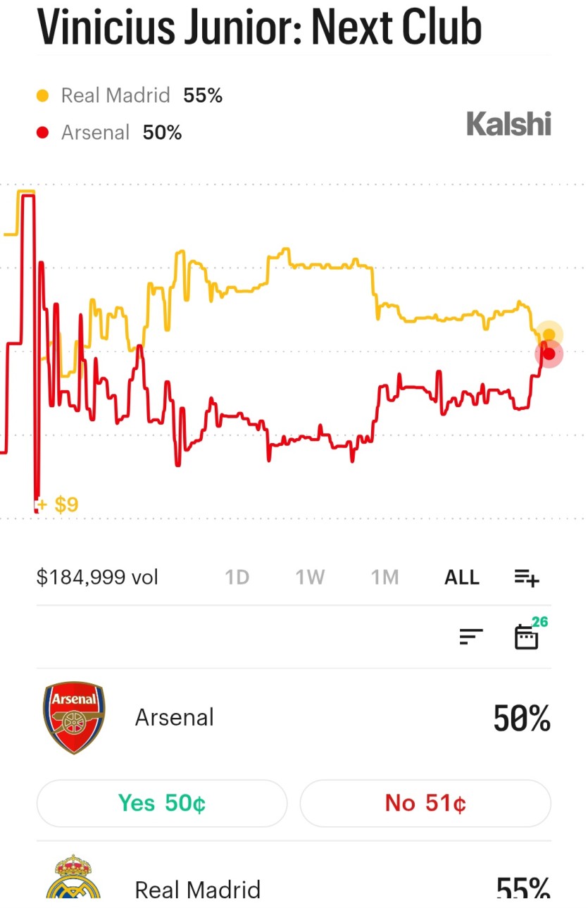Click the yellow Real Madrid legend dot

(43, 96)
